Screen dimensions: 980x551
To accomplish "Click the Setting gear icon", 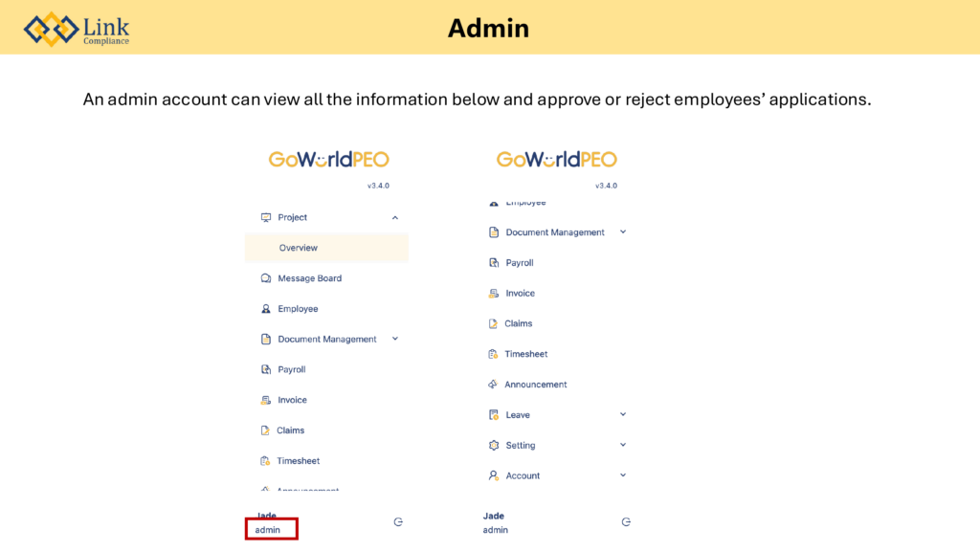I will coord(494,446).
